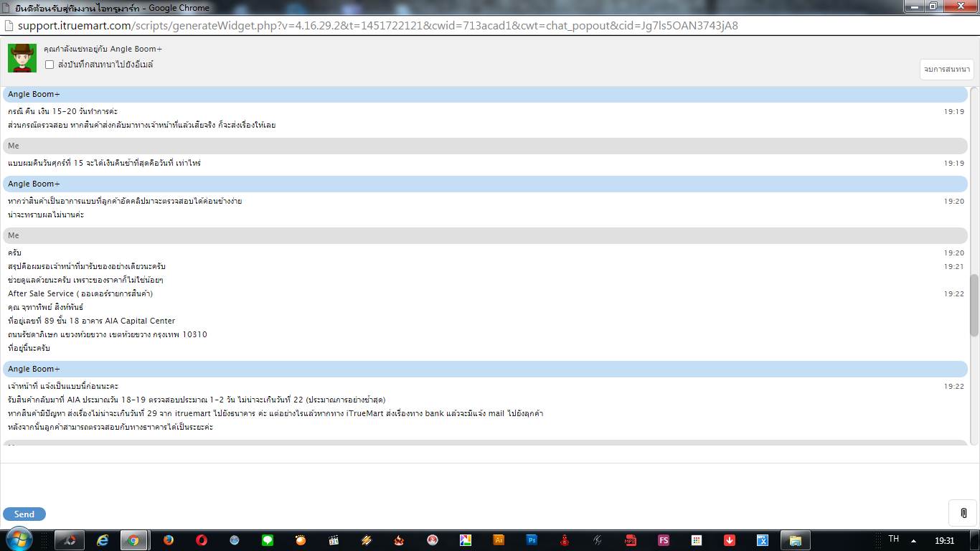Click the TH language indicator
The image size is (980, 551).
point(893,539)
